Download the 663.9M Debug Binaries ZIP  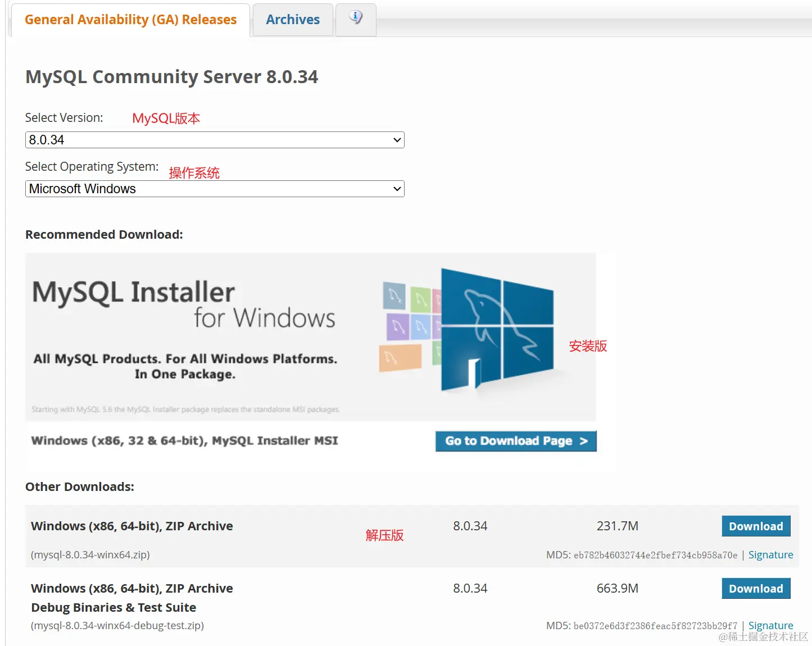(756, 589)
